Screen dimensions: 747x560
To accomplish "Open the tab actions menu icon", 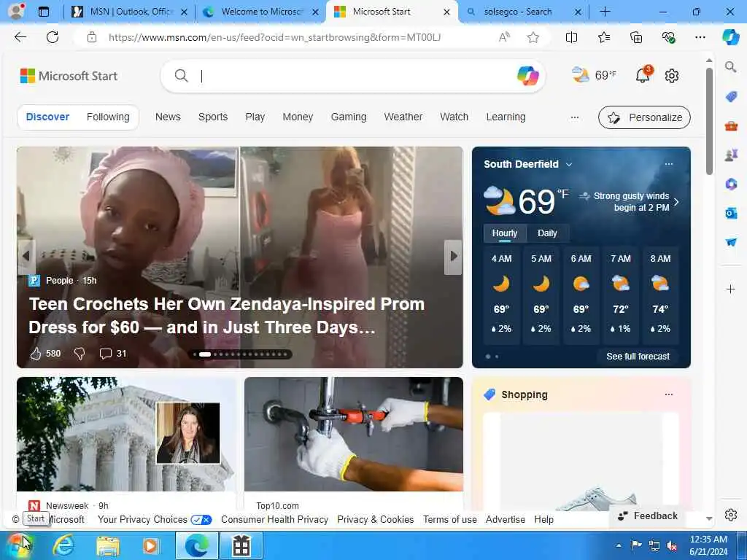I will click(x=43, y=12).
